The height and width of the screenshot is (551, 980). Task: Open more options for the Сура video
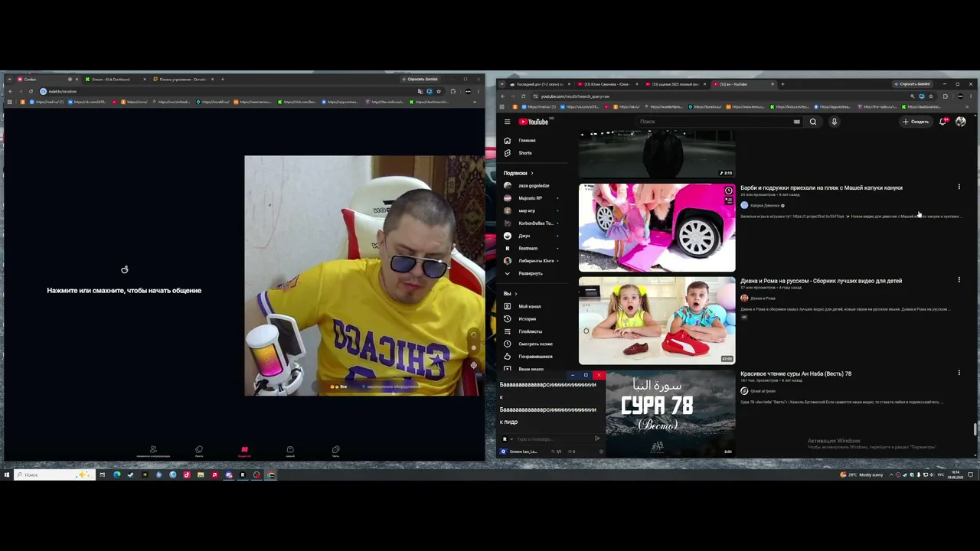[959, 373]
